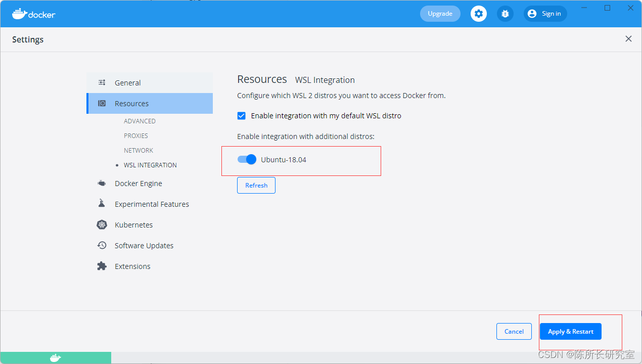Image resolution: width=642 pixels, height=364 pixels.
Task: Click the Settings title text
Action: tap(28, 39)
